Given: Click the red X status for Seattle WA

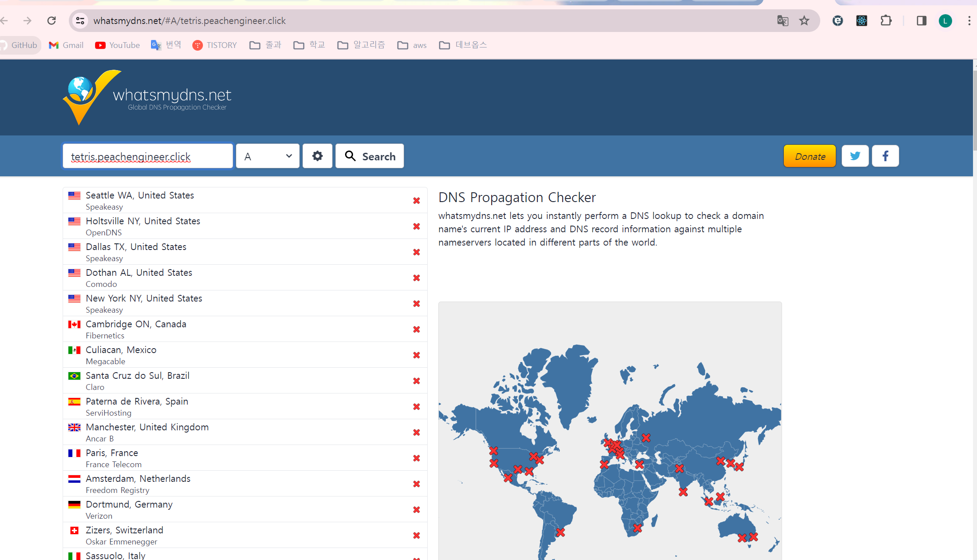Looking at the screenshot, I should tap(416, 201).
